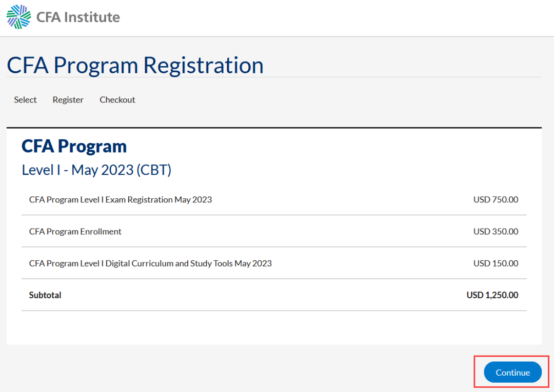
Task: Click the blank area below the Subtotal row
Action: (274, 328)
